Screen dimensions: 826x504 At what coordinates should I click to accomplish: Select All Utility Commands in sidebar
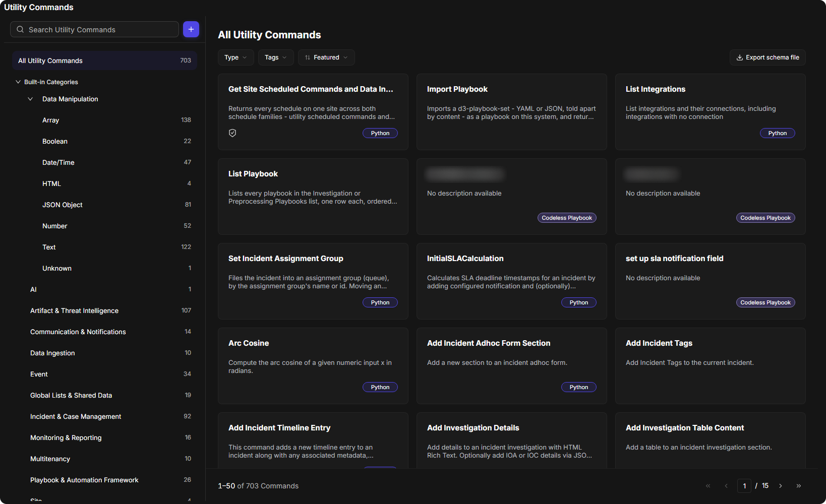pos(104,60)
